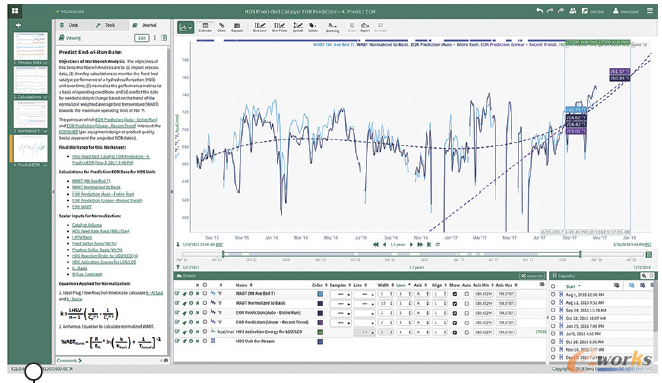Select all rows checkbox in Details header
Image resolution: width=662 pixels, height=383 pixels.
click(205, 285)
